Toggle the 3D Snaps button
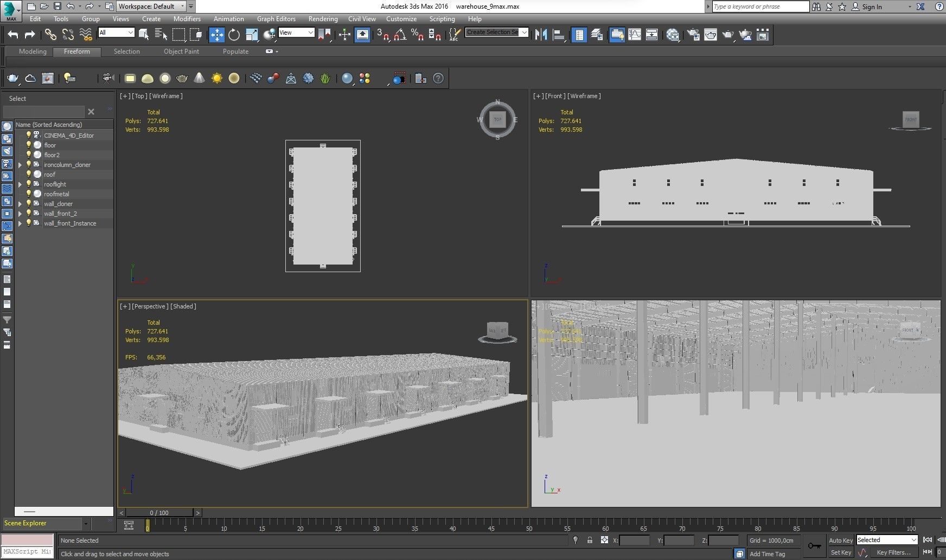Image resolution: width=946 pixels, height=560 pixels. (383, 35)
